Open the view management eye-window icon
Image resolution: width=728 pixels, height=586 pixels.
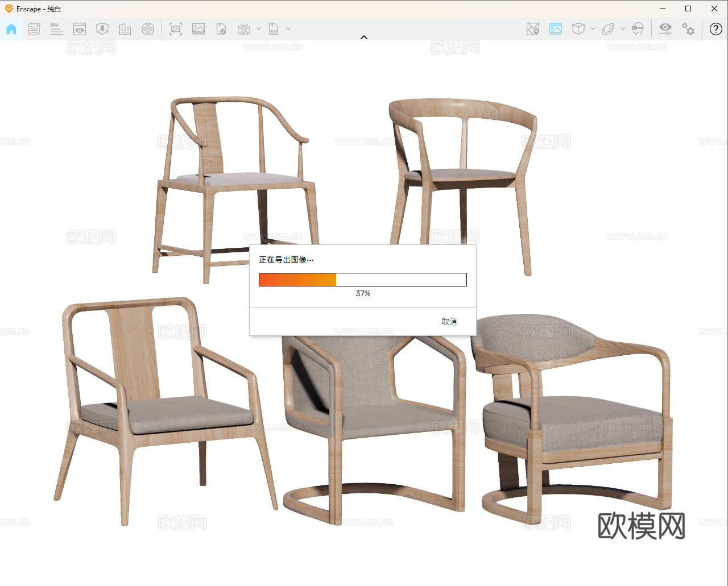point(80,29)
